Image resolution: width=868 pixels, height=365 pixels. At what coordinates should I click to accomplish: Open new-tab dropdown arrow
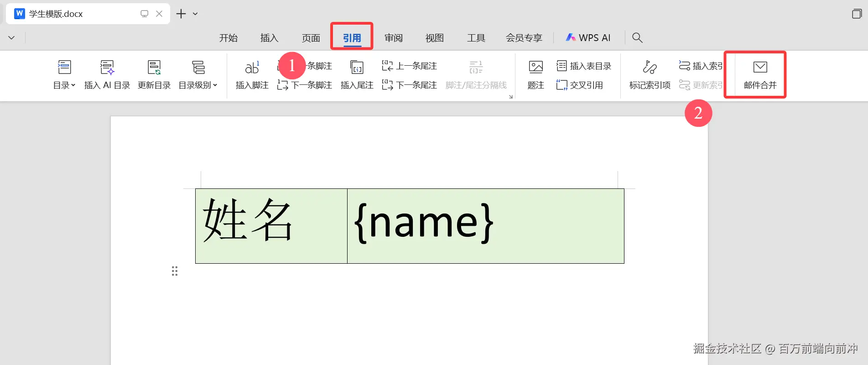point(195,14)
